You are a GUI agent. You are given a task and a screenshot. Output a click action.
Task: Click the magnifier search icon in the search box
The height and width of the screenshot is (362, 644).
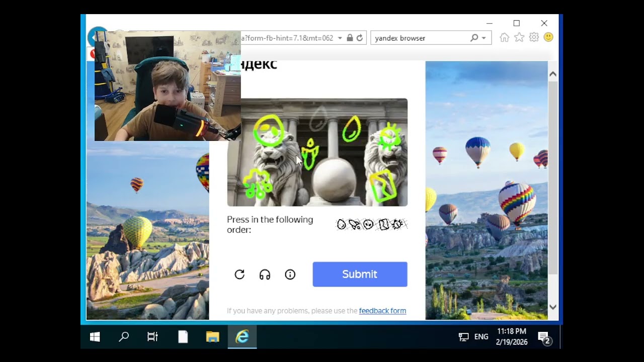point(474,38)
